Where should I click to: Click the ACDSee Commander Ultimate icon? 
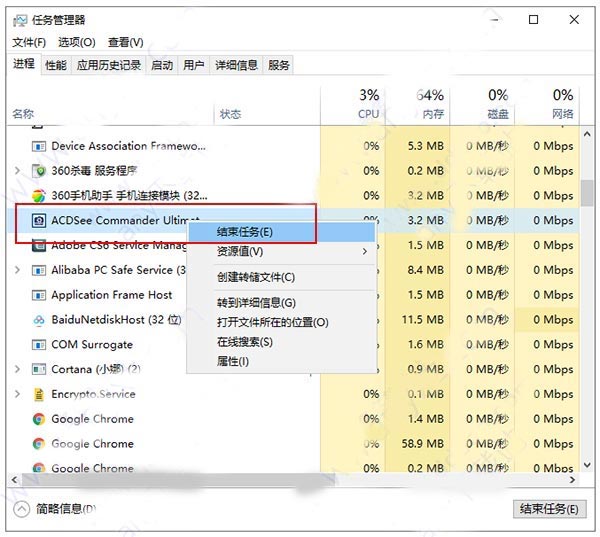pyautogui.click(x=39, y=220)
